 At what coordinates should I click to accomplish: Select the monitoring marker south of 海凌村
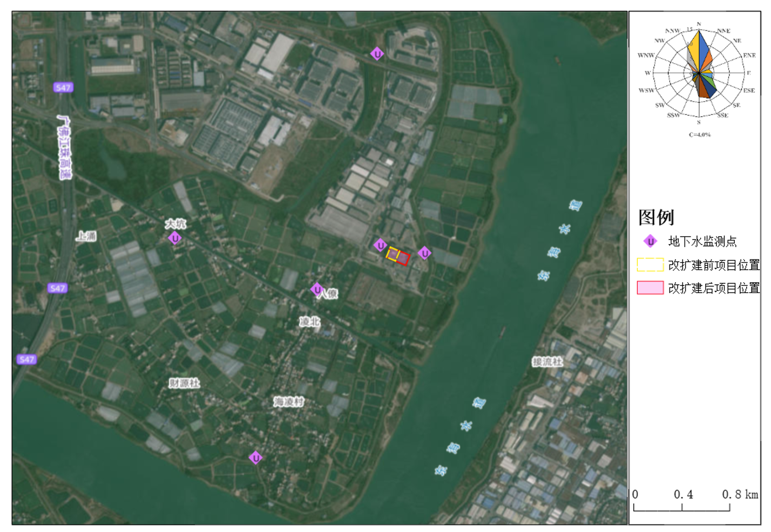(x=255, y=458)
